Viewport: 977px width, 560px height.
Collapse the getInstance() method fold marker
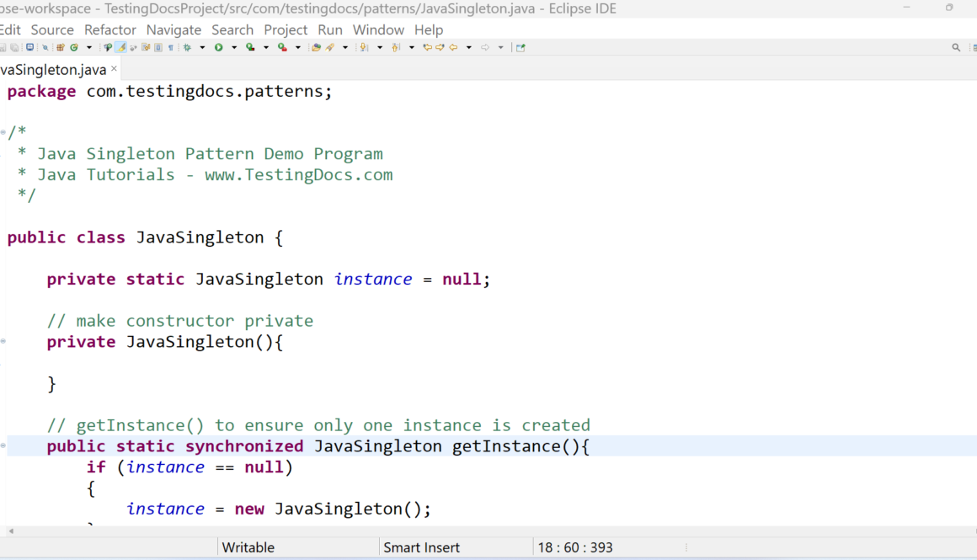[3, 446]
